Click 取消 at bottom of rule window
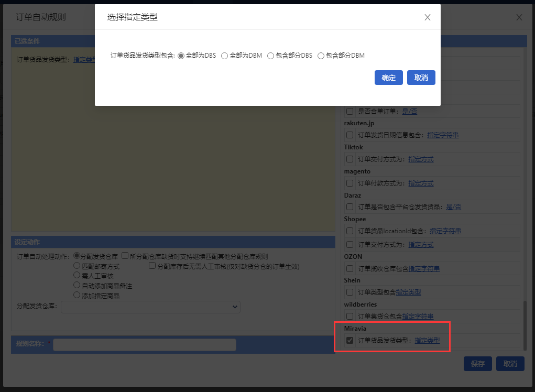Viewport: 535px width, 392px height. (x=510, y=364)
